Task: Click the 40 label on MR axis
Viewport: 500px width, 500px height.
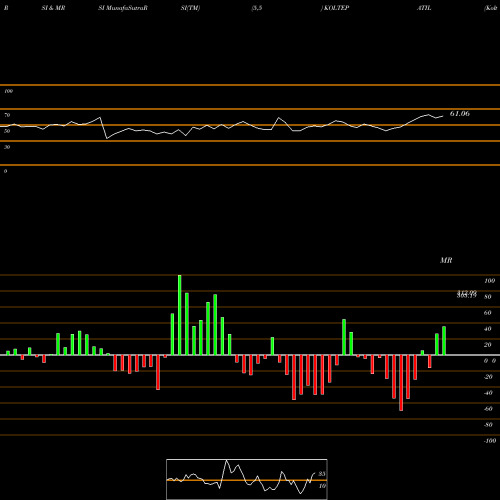Action: click(x=488, y=329)
